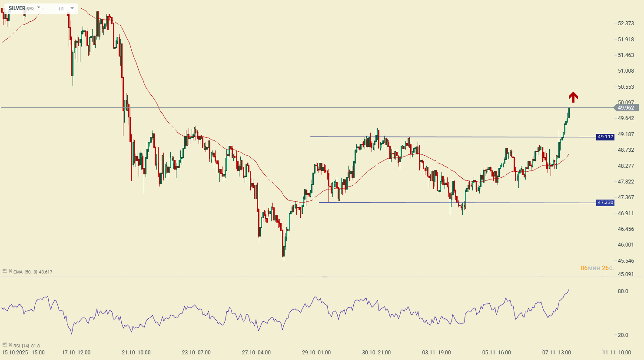
Task: Remove the EMA indicator with its X icon
Action: point(10,271)
